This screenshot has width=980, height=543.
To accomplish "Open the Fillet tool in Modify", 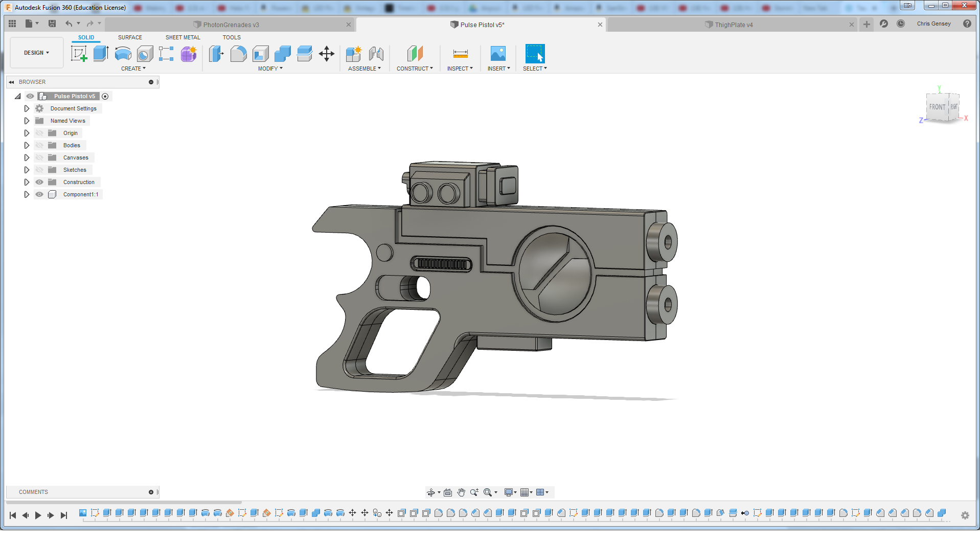I will click(x=238, y=53).
